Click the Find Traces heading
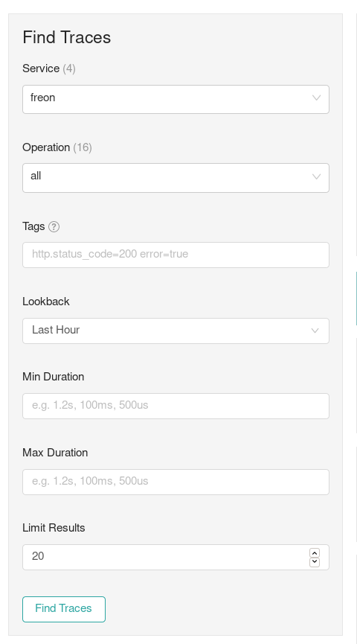The width and height of the screenshot is (357, 644). (x=66, y=37)
